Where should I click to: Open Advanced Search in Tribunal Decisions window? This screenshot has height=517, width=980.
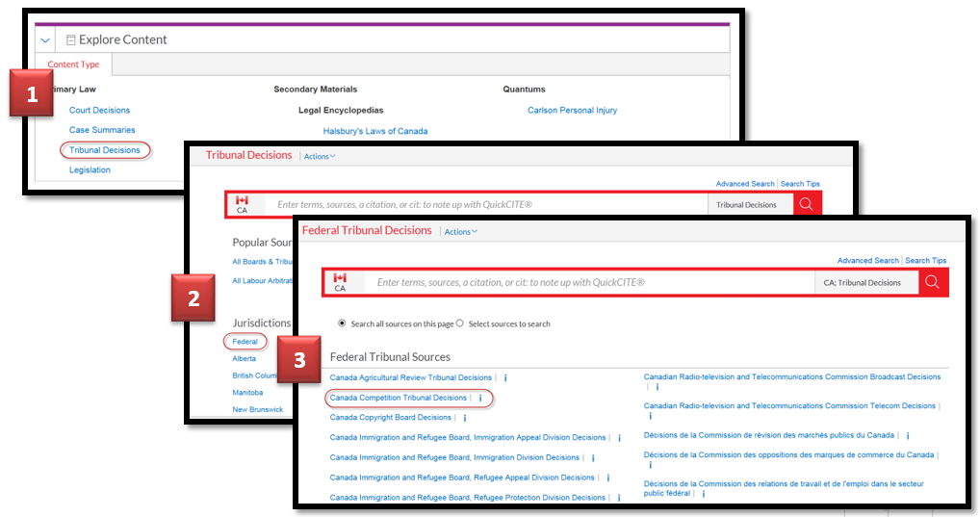745,184
